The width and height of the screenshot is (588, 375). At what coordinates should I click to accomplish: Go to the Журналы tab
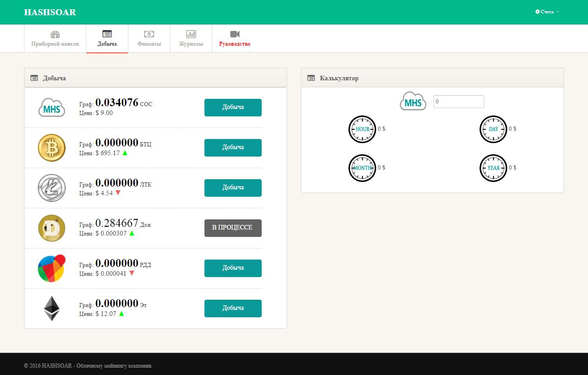(x=191, y=39)
